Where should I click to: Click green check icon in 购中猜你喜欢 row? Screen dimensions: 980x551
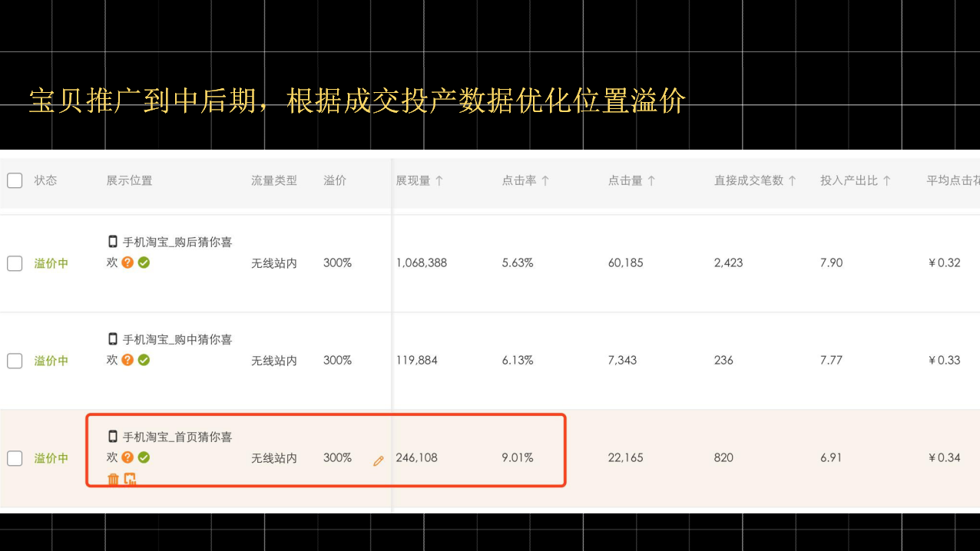144,359
